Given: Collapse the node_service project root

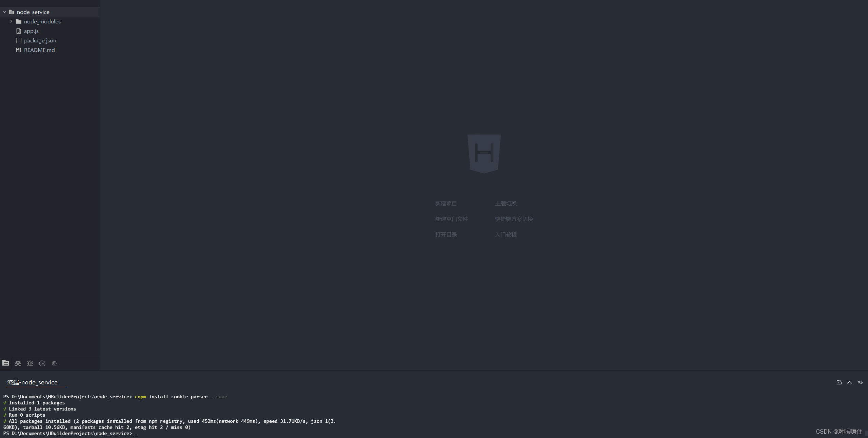Looking at the screenshot, I should (4, 12).
